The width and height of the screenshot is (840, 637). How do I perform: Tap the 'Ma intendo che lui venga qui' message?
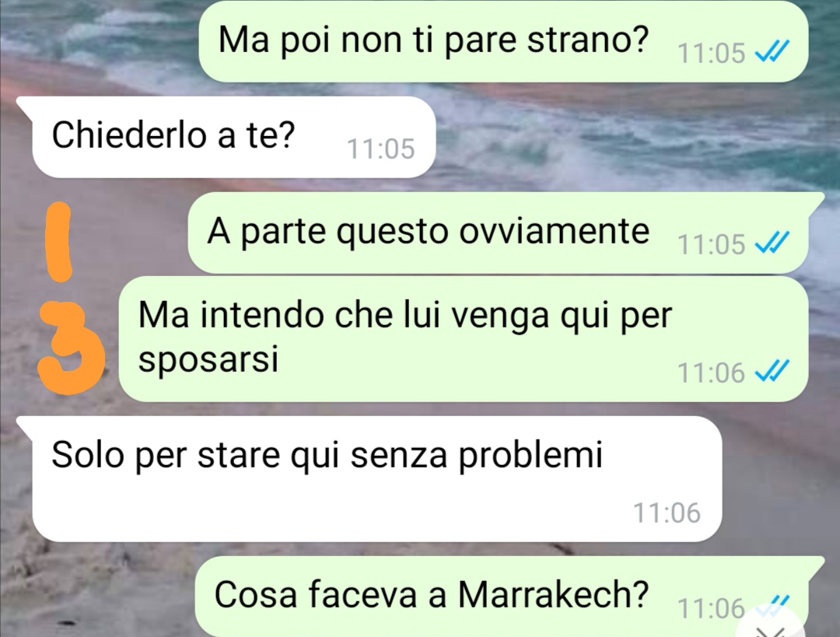[x=463, y=339]
